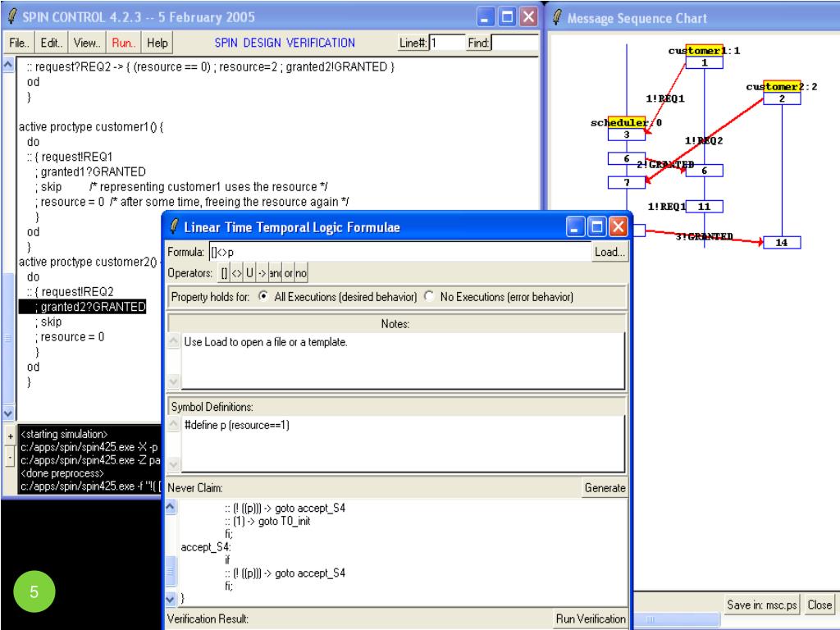Click the Run Verification button
This screenshot has width=840, height=630.
tap(591, 619)
